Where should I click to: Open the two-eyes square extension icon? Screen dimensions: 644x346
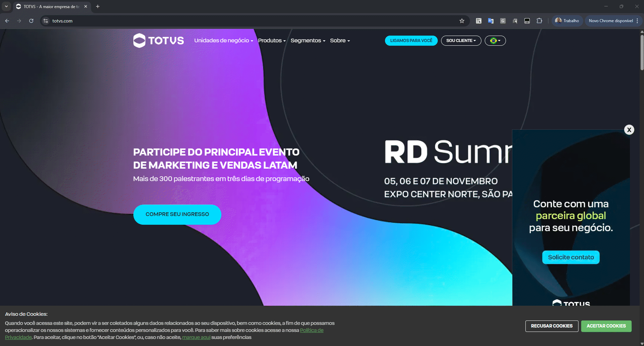click(527, 21)
